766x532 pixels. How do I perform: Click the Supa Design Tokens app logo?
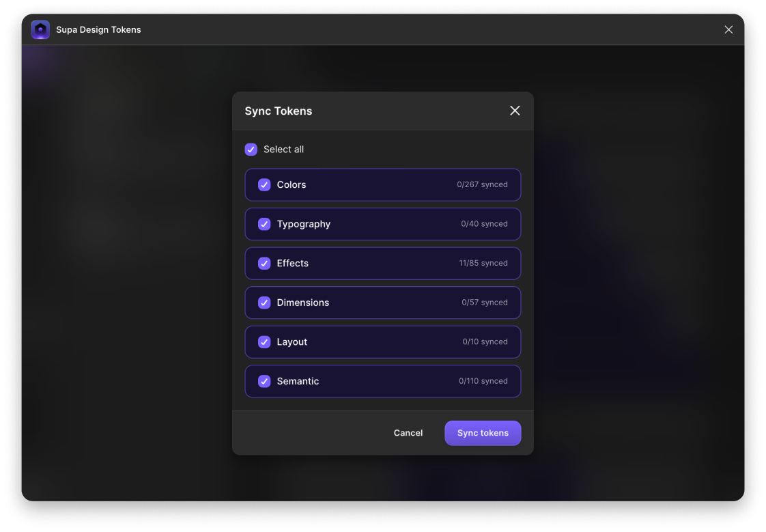(40, 29)
